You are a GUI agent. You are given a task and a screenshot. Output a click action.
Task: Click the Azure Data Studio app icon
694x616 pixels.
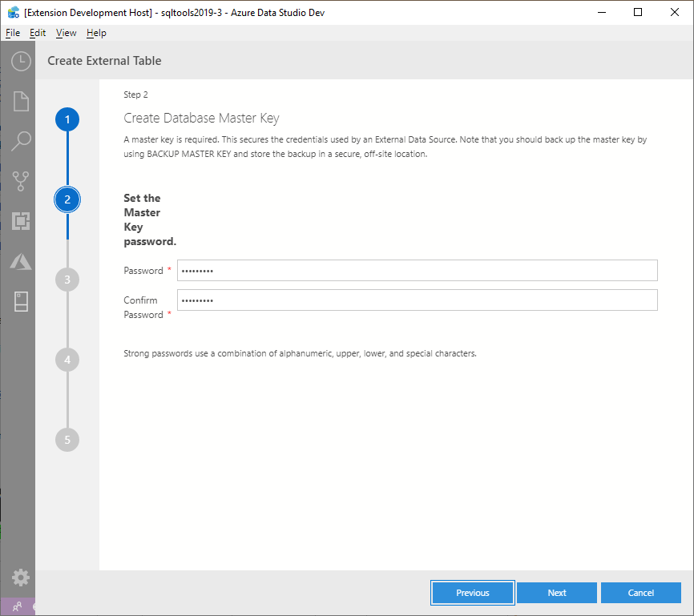pyautogui.click(x=14, y=12)
